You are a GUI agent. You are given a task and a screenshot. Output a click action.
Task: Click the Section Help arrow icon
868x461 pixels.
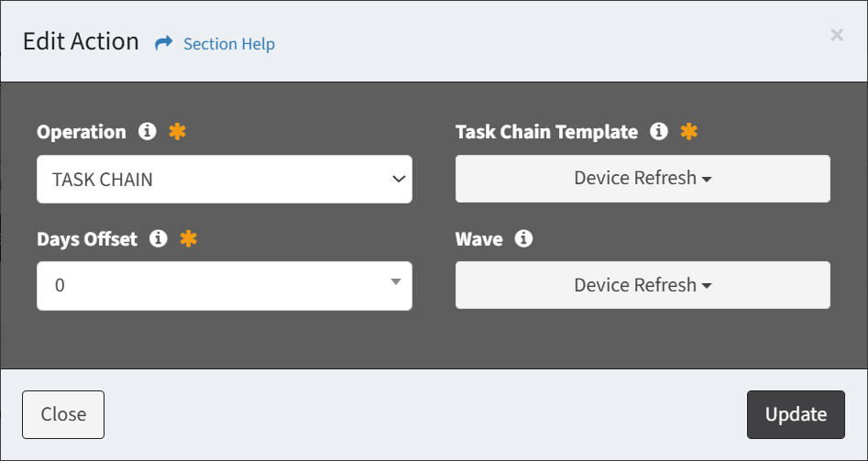click(x=164, y=43)
